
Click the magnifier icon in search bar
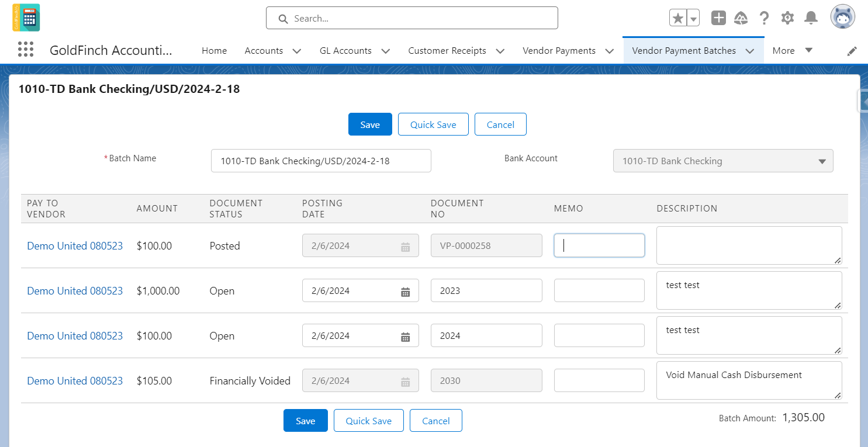(283, 19)
